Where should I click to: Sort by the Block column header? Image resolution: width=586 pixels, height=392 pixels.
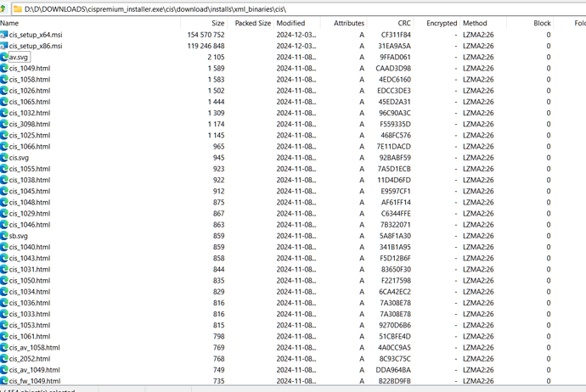click(x=530, y=23)
